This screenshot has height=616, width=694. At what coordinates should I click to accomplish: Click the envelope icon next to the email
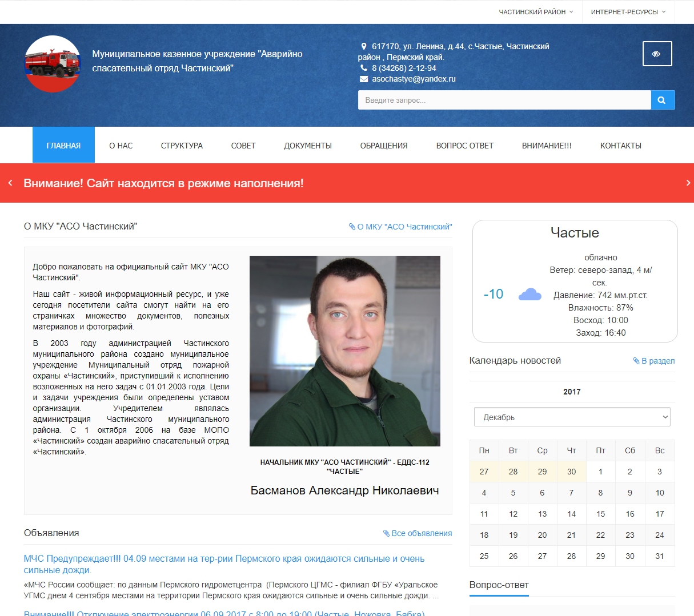(363, 79)
